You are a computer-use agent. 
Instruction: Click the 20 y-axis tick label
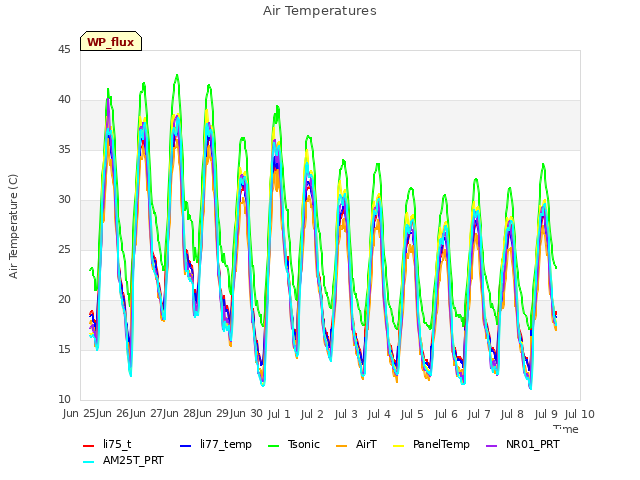[x=64, y=300]
